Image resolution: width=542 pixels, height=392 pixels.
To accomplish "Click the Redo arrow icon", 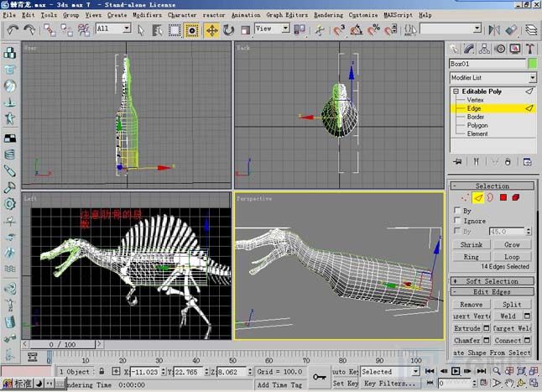I will pyautogui.click(x=29, y=29).
